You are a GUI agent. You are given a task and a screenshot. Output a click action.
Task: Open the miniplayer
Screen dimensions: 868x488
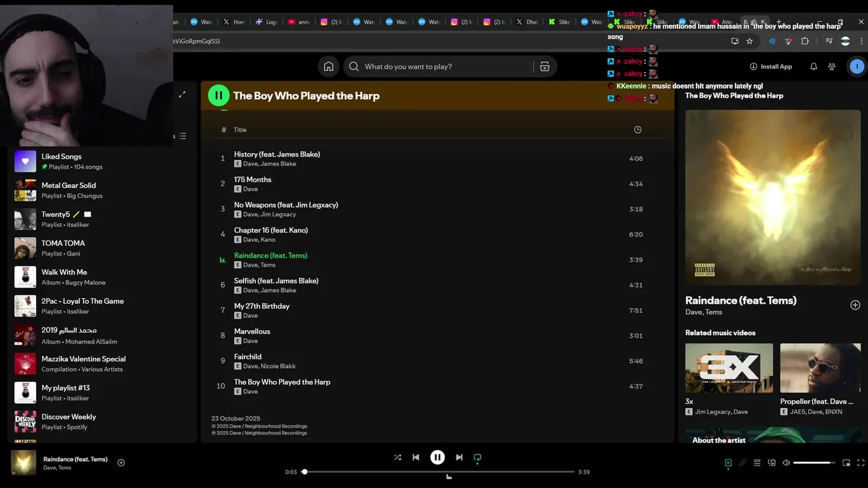coord(846,463)
